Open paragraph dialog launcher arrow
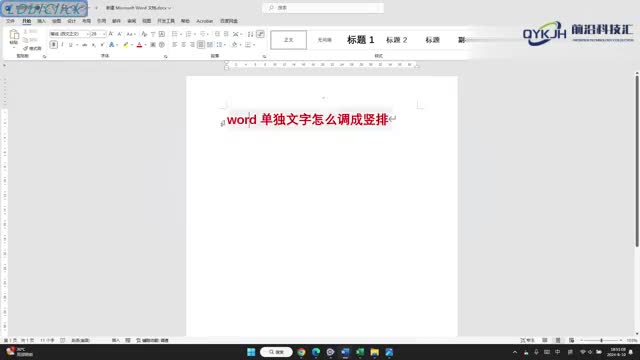 click(x=264, y=56)
